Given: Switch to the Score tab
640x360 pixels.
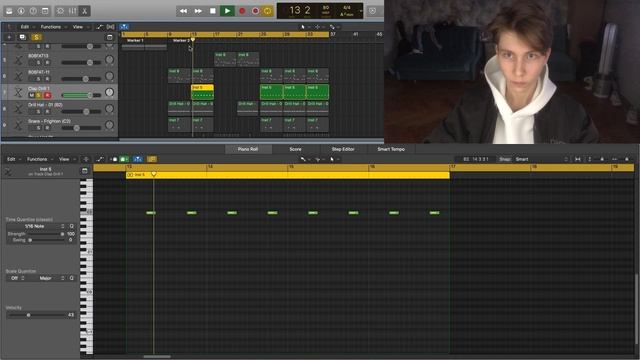Looking at the screenshot, I should 295,149.
